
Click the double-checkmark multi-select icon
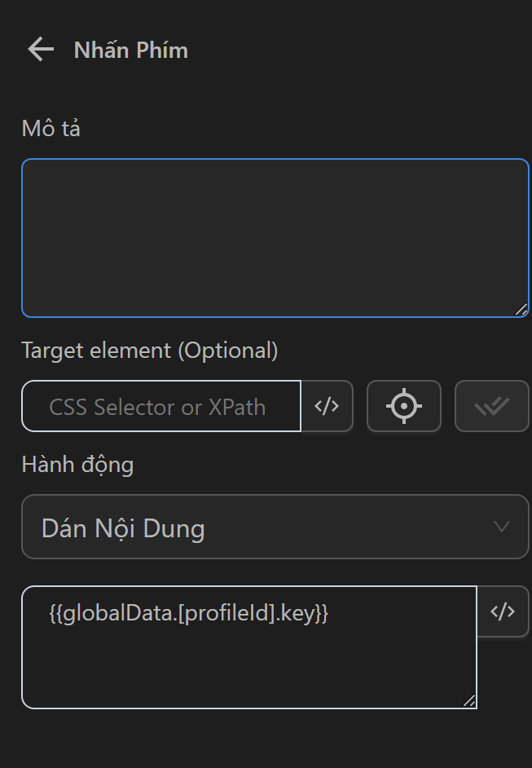pyautogui.click(x=491, y=406)
